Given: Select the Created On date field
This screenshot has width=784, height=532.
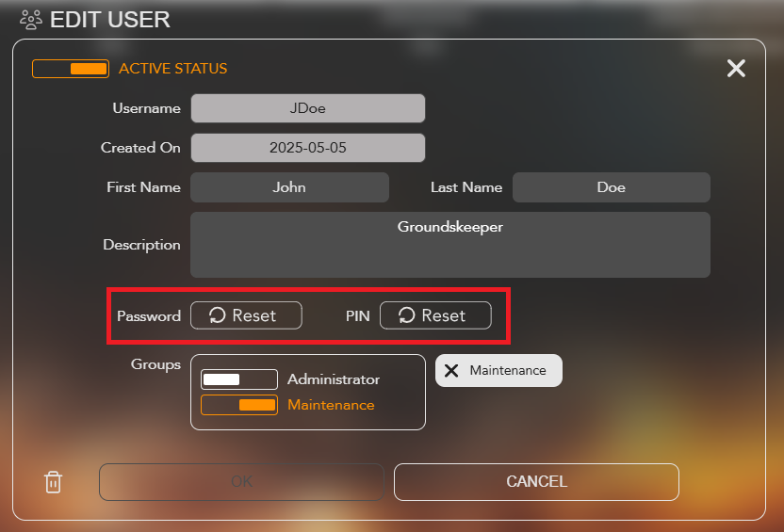Looking at the screenshot, I should tap(307, 148).
